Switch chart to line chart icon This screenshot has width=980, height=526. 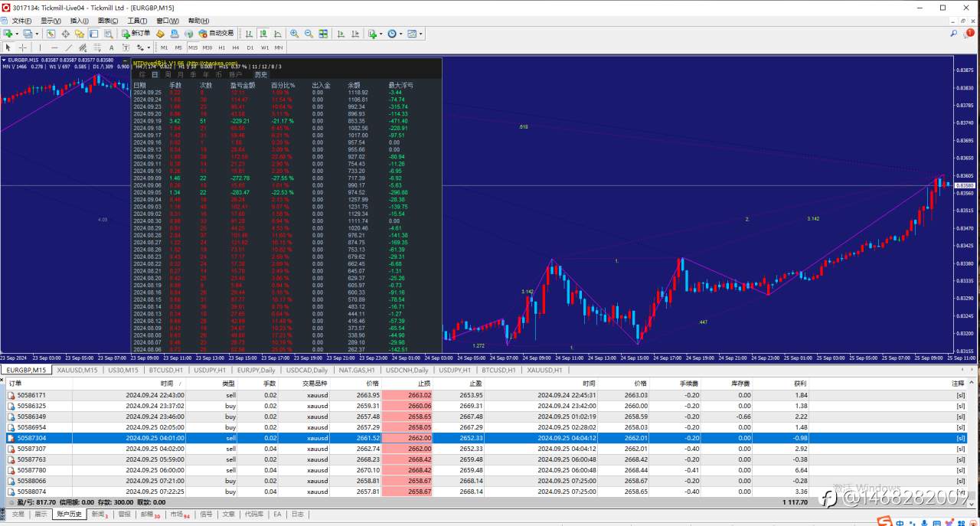276,34
